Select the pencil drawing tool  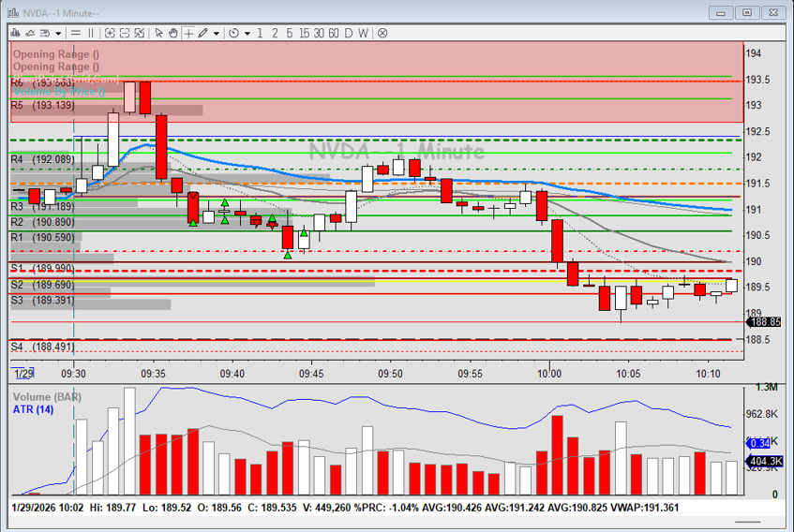click(x=202, y=34)
